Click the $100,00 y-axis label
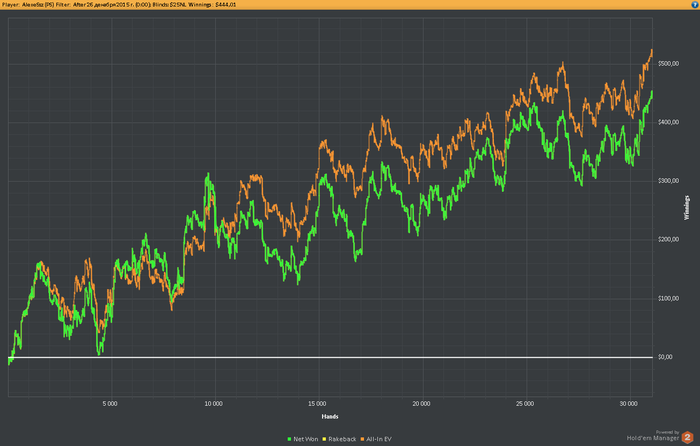The image size is (700, 446). coord(668,298)
